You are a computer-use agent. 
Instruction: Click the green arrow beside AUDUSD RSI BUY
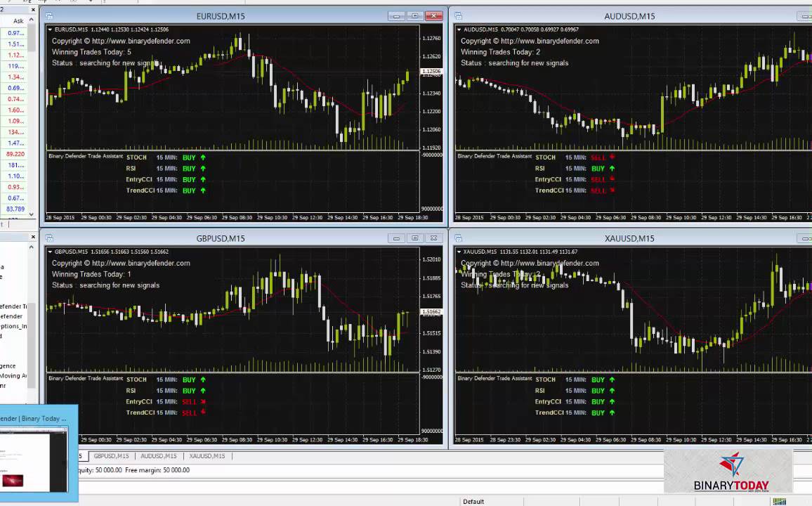[x=612, y=169]
